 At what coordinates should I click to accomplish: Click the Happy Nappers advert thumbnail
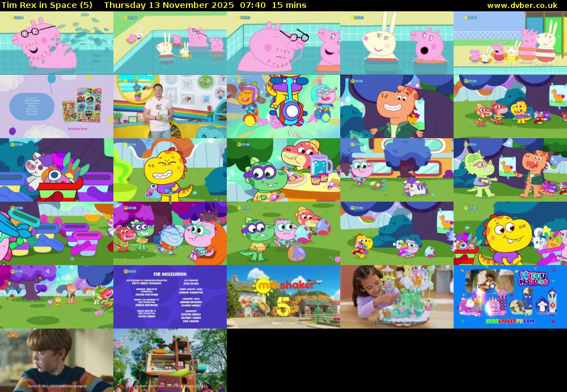pyautogui.click(x=510, y=297)
